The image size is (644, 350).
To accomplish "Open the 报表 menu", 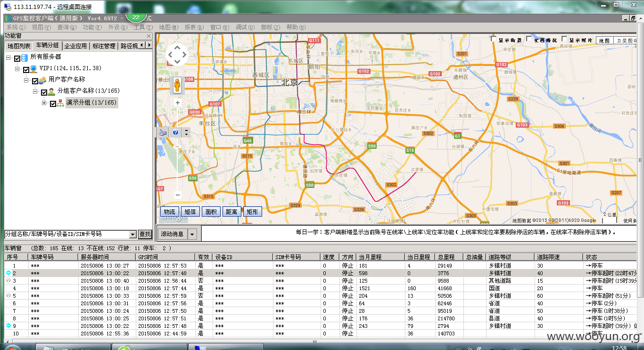I will pyautogui.click(x=194, y=27).
